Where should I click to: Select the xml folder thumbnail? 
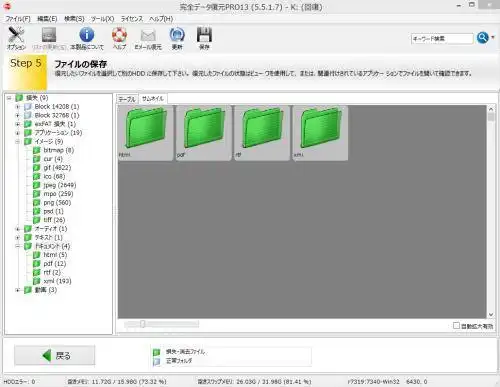320,133
